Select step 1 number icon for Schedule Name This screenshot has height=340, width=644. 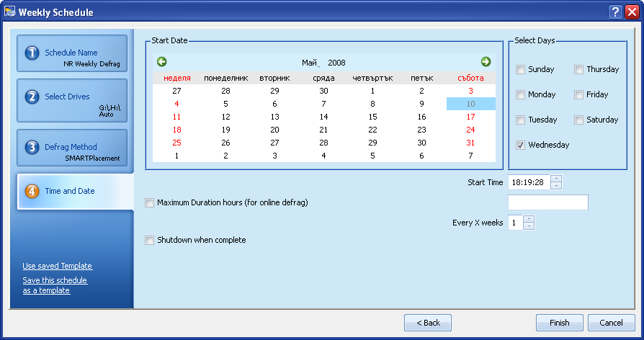(32, 53)
